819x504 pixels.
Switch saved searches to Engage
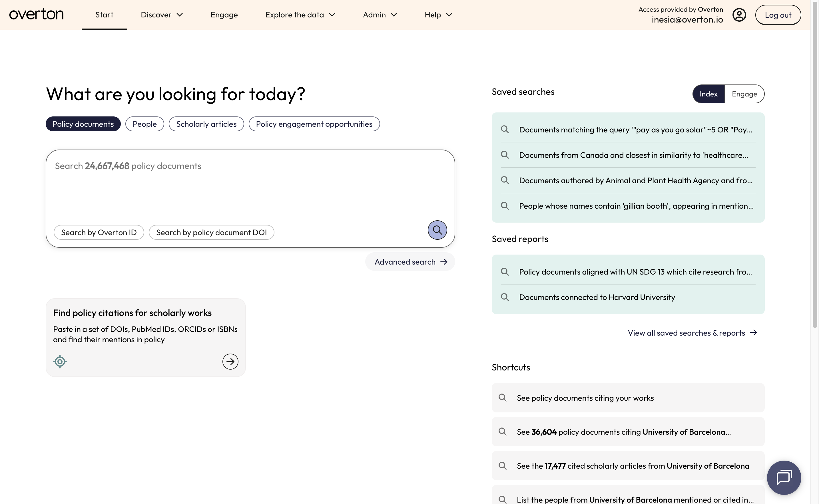(x=744, y=94)
